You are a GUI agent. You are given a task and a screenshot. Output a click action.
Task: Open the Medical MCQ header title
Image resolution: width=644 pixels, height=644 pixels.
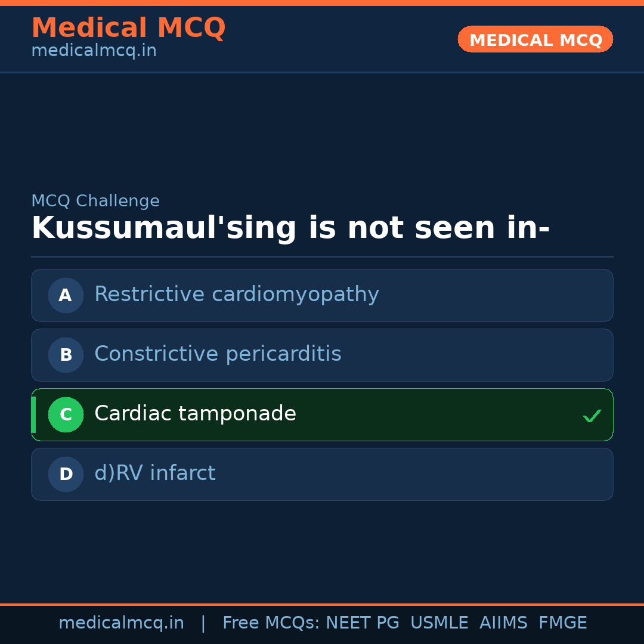pyautogui.click(x=128, y=28)
